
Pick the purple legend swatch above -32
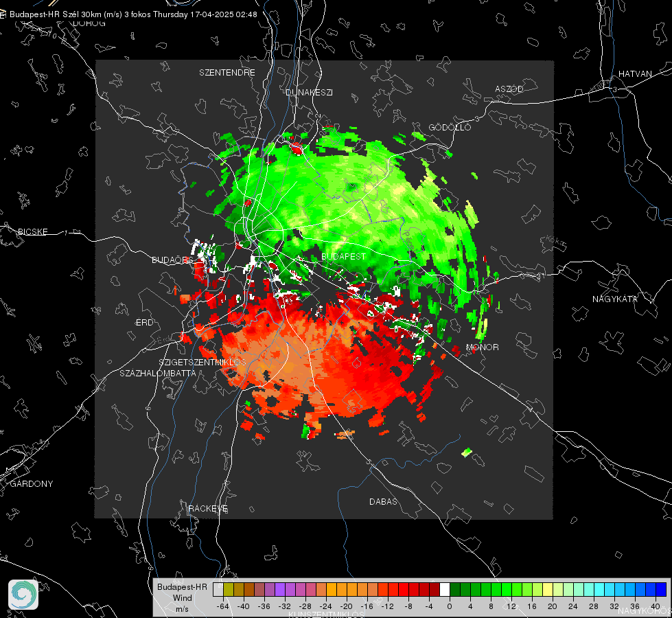(280, 589)
